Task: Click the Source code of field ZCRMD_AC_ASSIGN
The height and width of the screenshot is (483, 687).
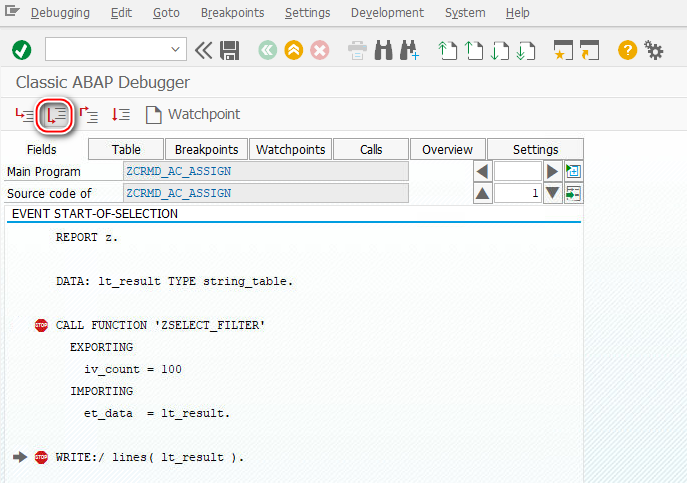Action: pyautogui.click(x=266, y=193)
